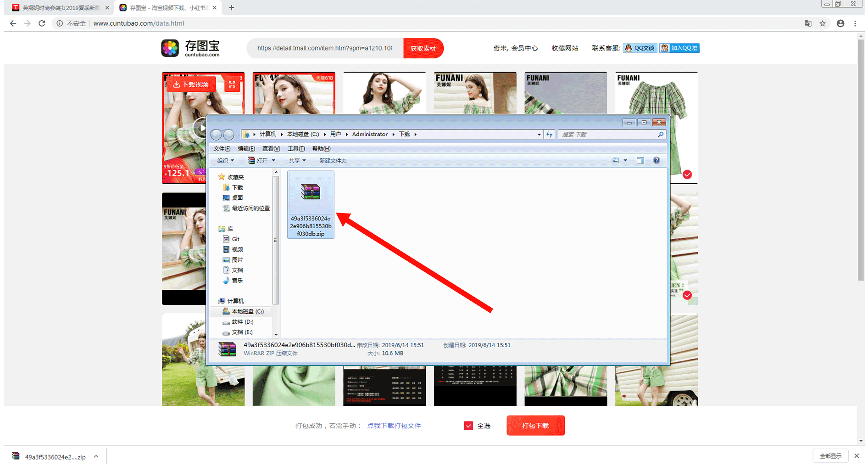Expand download item options chevron in download bar
Screen dimensions: 868x467
(96, 456)
